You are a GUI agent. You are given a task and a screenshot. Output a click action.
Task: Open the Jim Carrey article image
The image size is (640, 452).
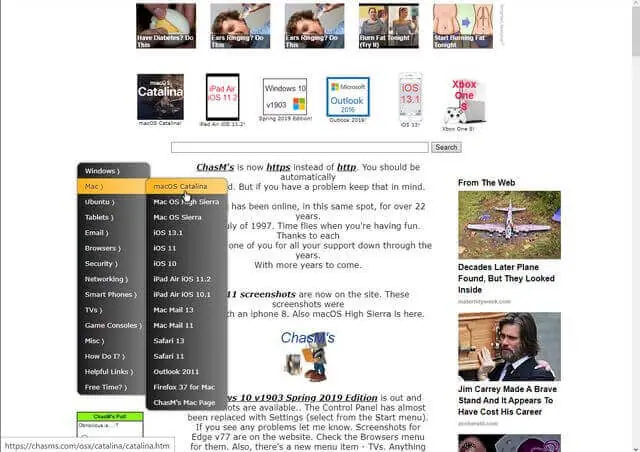click(509, 347)
